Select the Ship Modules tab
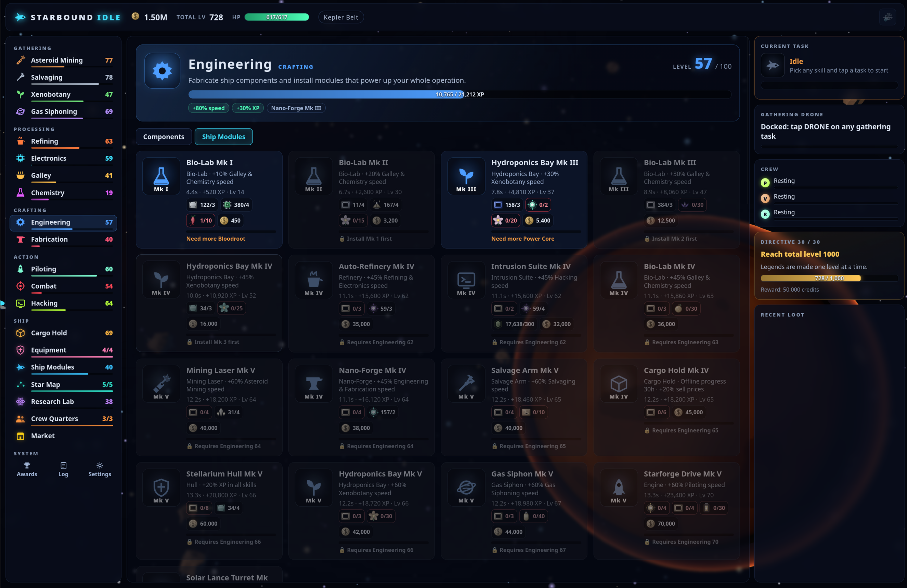This screenshot has width=907, height=588. coord(224,137)
